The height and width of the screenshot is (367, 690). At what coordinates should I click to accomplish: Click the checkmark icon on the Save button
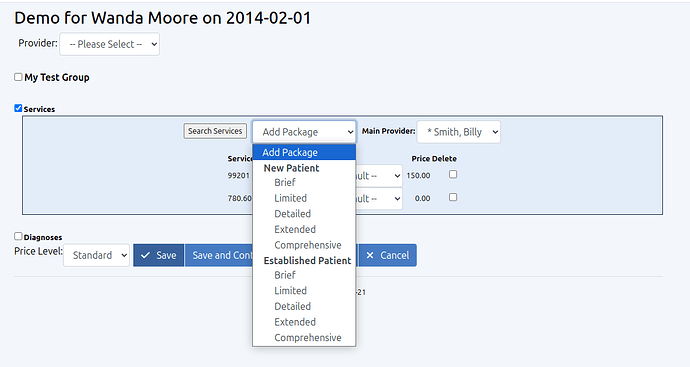click(x=145, y=255)
